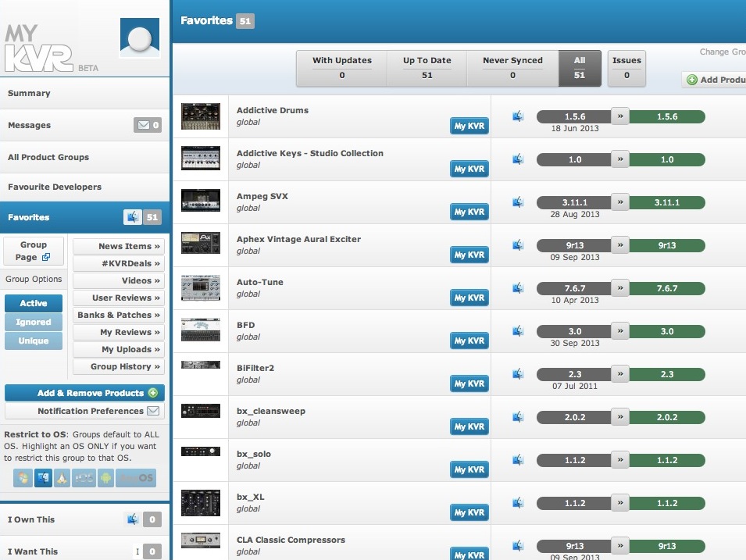Image resolution: width=746 pixels, height=560 pixels.
Task: Set group option to Active
Action: (x=34, y=303)
